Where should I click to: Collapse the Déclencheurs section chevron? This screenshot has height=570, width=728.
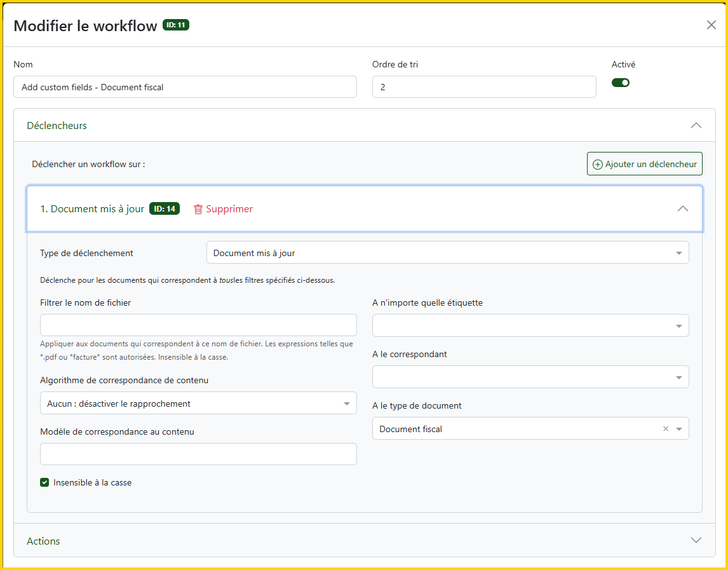(696, 125)
